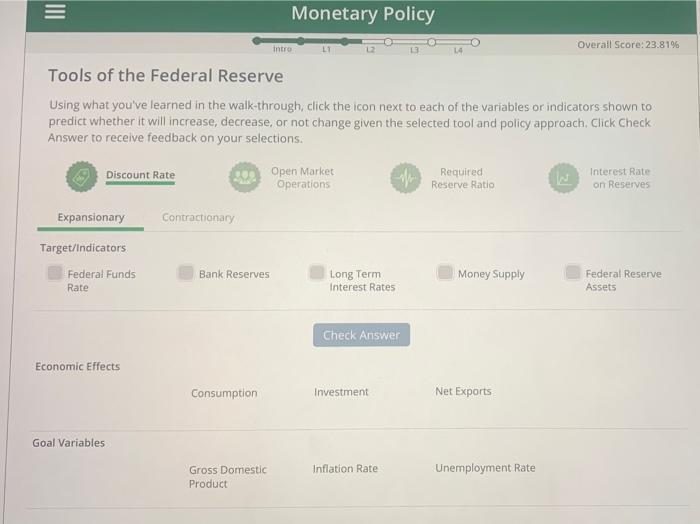Screen dimensions: 700x524
Task: Click the Discount Rate tag icon
Action: point(82,177)
